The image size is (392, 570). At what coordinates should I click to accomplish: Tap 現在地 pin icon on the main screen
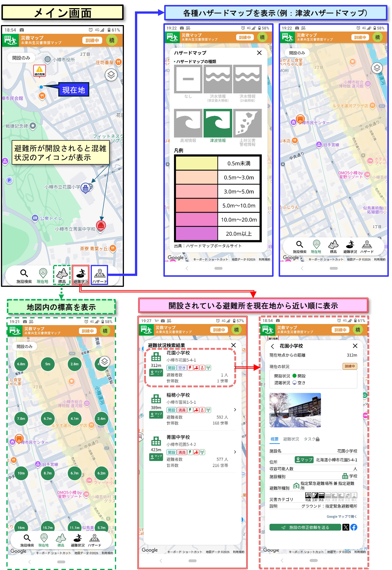pyautogui.click(x=43, y=273)
